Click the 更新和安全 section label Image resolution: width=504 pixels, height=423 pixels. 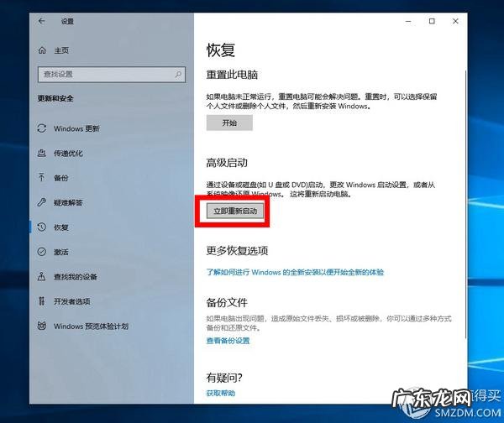(x=55, y=98)
